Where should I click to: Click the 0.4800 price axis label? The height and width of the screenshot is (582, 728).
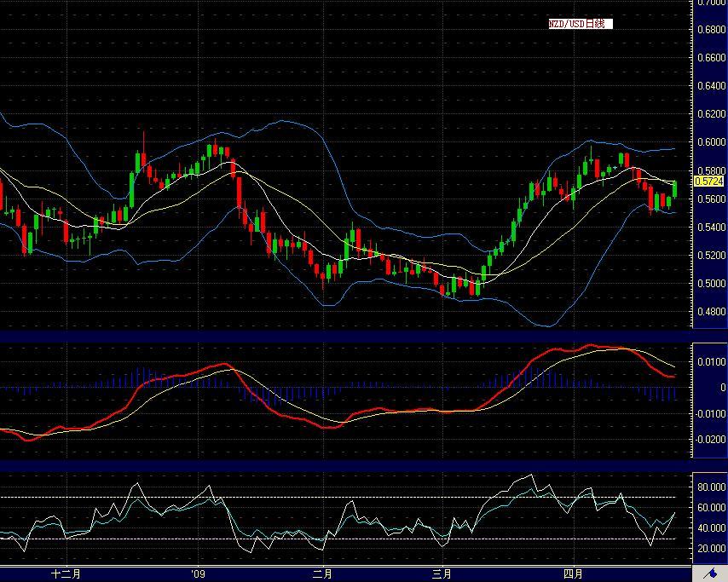point(711,312)
